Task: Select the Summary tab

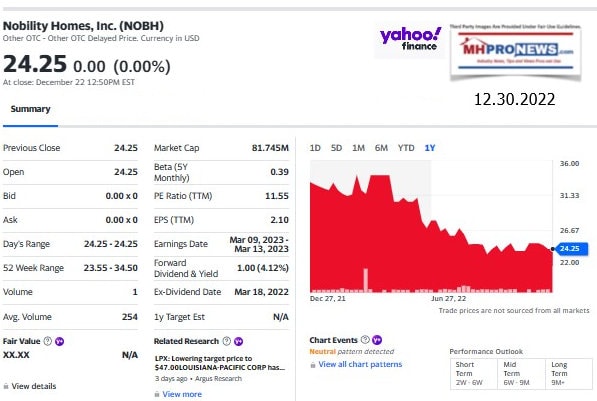Action: pos(30,109)
